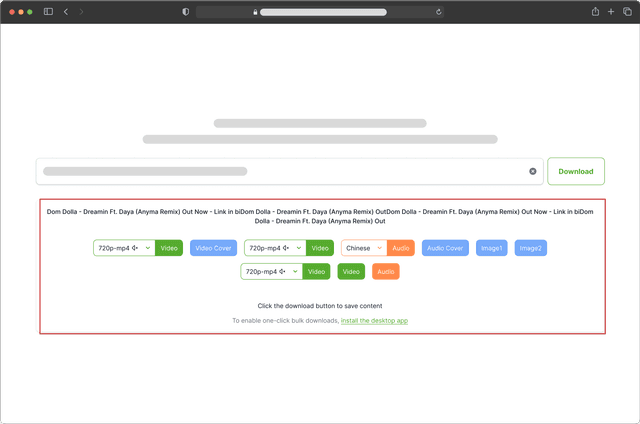Download Image1
640x424 pixels.
tap(492, 248)
